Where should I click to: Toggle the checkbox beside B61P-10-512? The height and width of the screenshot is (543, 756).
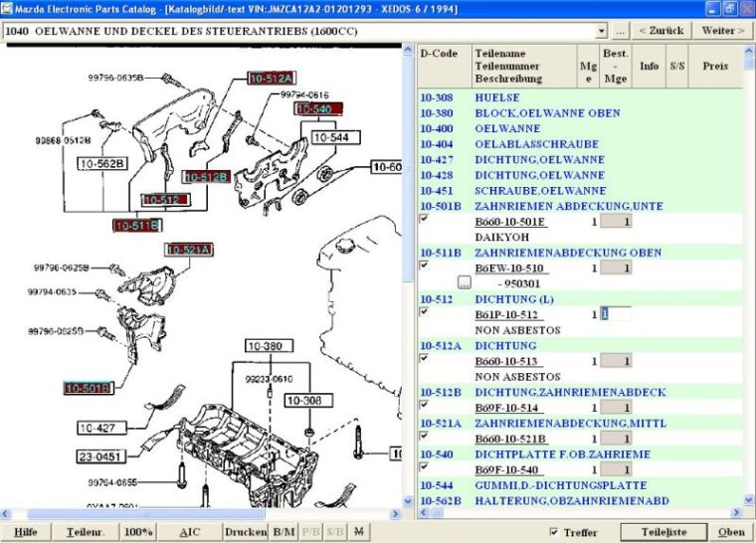[425, 311]
